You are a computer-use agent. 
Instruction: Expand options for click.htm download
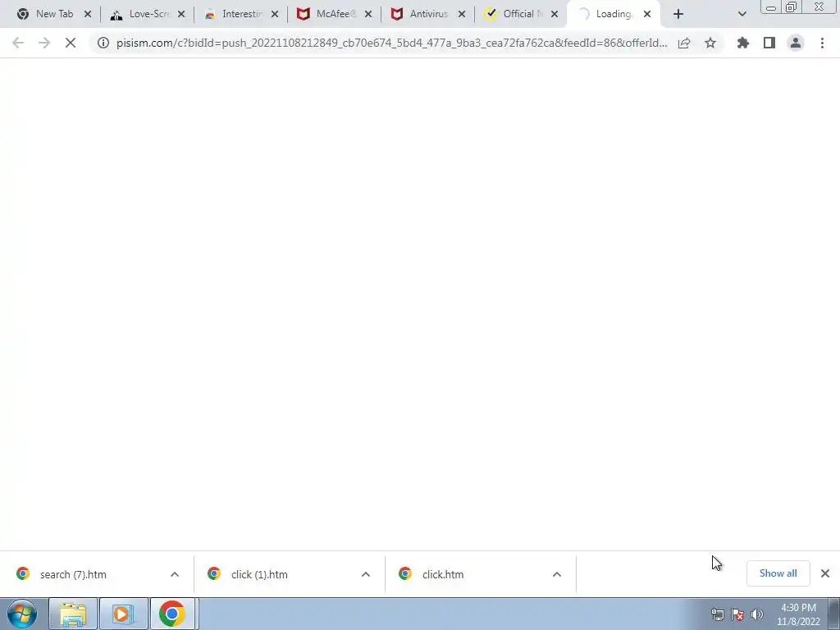click(557, 574)
